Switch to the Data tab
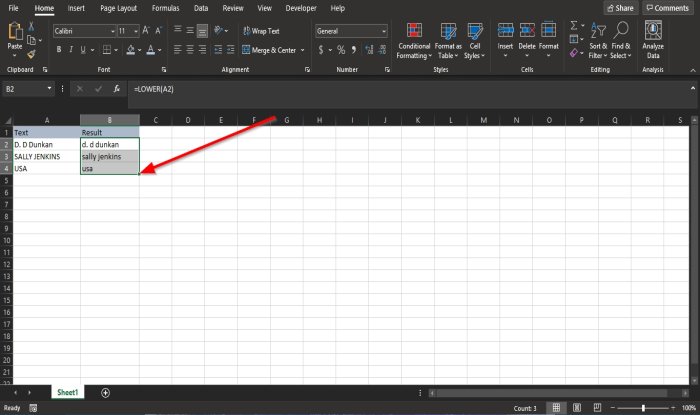 [201, 8]
